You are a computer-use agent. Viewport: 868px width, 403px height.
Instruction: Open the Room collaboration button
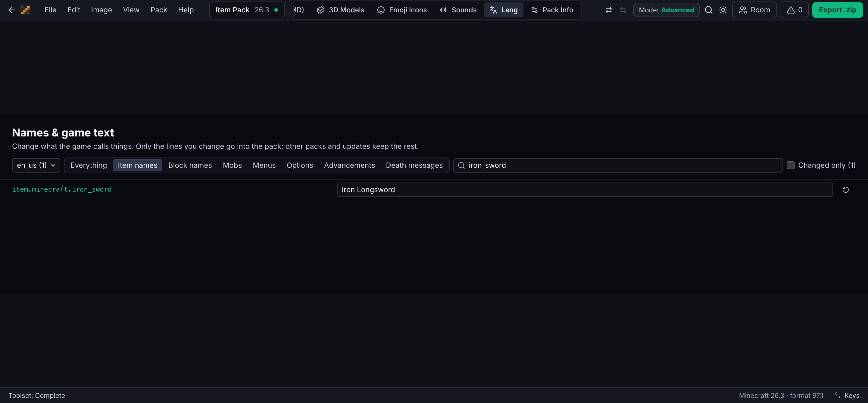pos(754,10)
